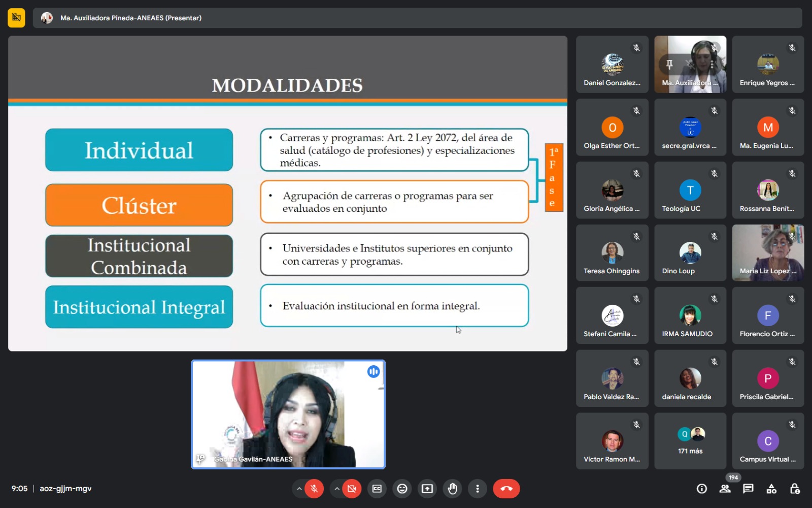Open host controls lock icon
This screenshot has height=508, width=812.
pyautogui.click(x=795, y=489)
